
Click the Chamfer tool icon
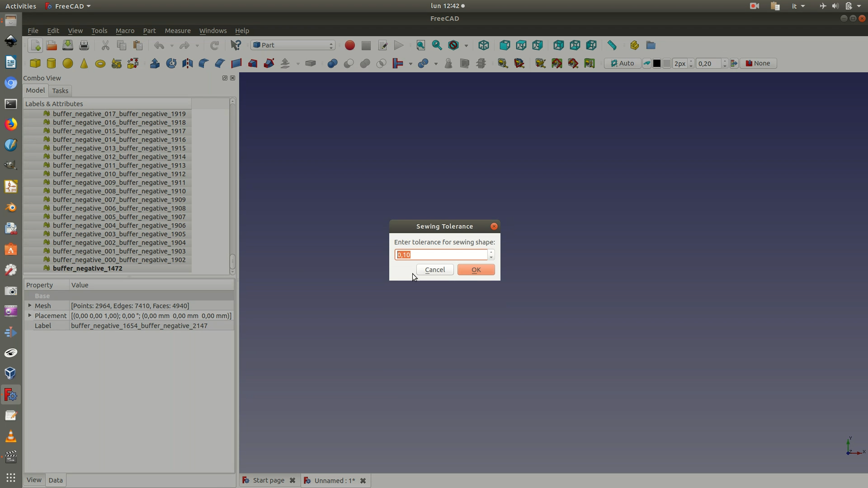click(x=220, y=63)
